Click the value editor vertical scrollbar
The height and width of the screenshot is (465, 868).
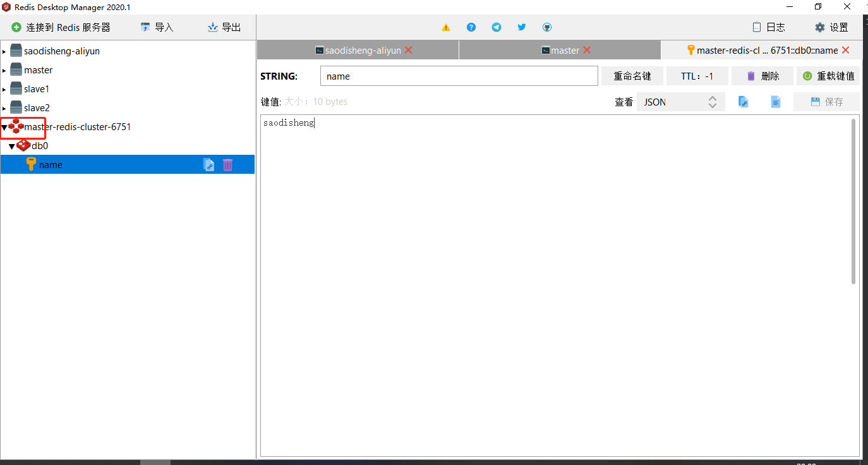click(853, 201)
